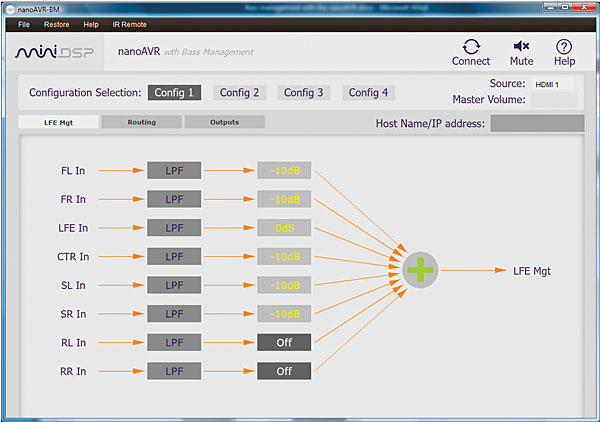
Task: Open the FL In LPF block
Action: click(x=174, y=171)
